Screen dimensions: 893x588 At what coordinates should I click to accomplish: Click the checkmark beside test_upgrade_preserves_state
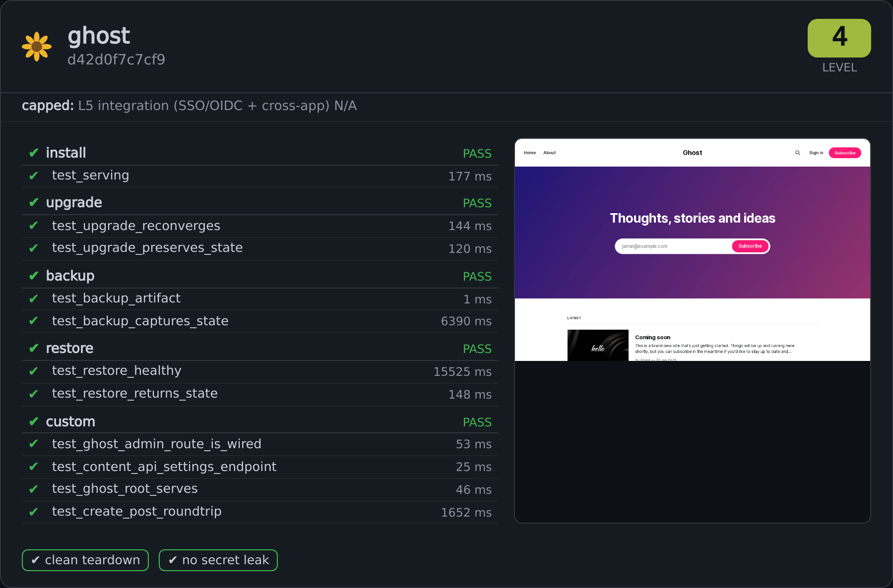pos(34,248)
